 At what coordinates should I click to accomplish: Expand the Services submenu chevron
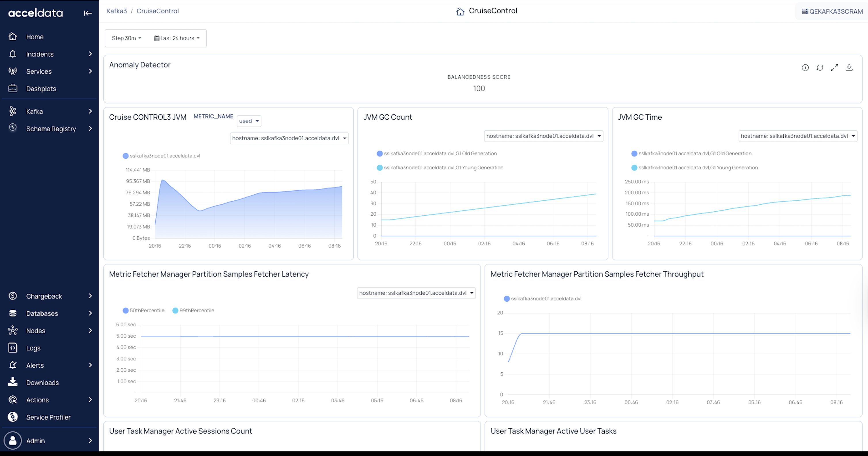click(90, 71)
